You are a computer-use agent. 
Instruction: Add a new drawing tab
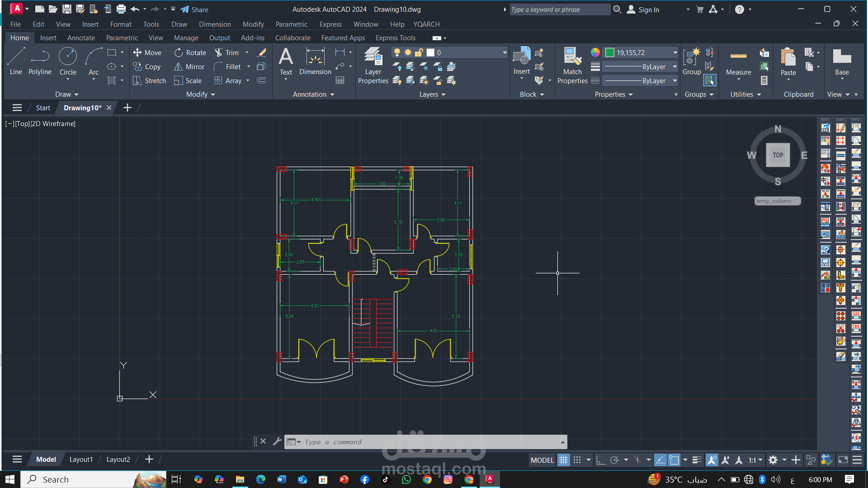[127, 108]
